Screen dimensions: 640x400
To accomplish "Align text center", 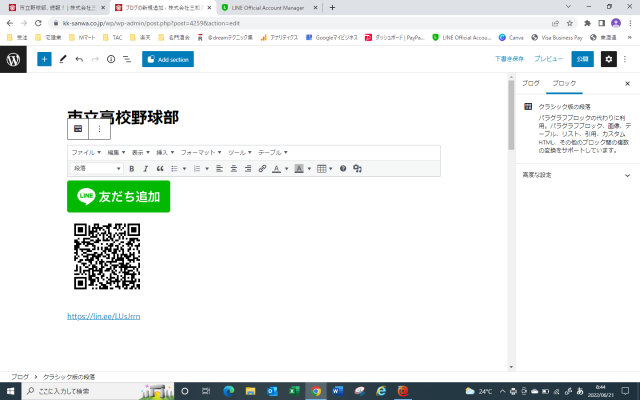I will point(233,169).
